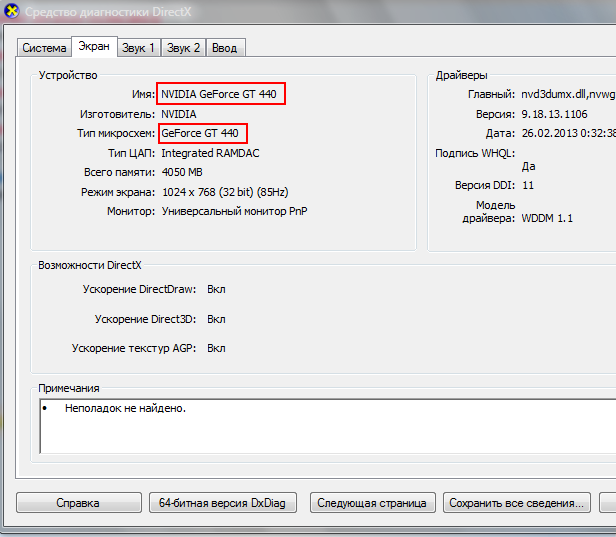
Task: Click the Следующая страница button
Action: (x=372, y=503)
